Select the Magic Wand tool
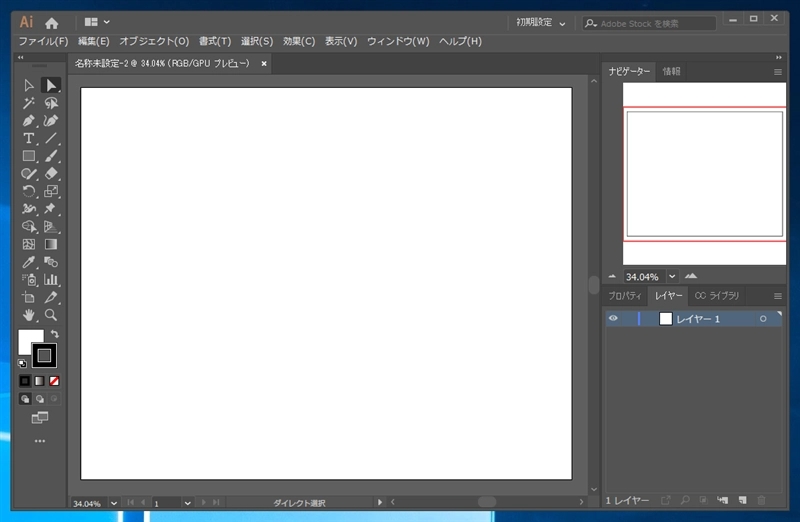800x522 pixels. click(29, 103)
